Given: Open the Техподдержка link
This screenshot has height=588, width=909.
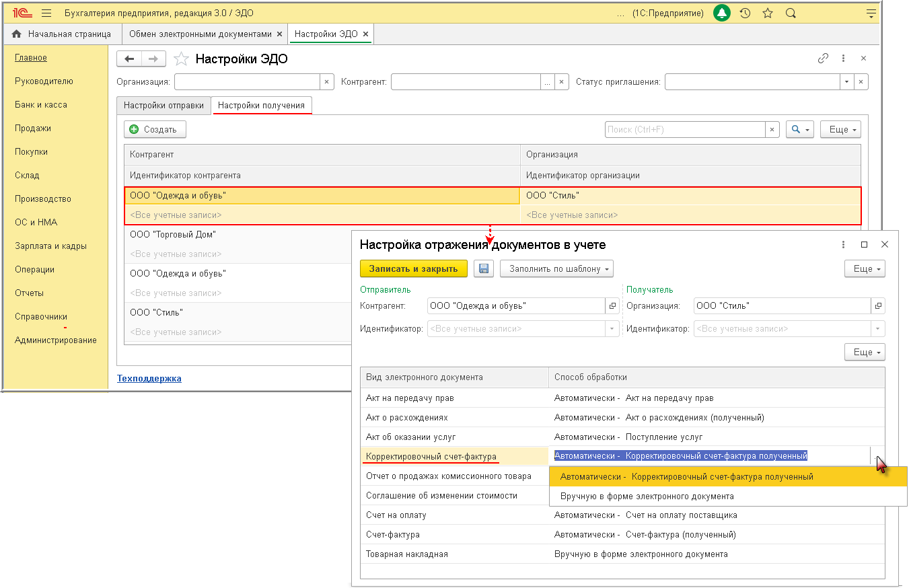Looking at the screenshot, I should [x=149, y=378].
